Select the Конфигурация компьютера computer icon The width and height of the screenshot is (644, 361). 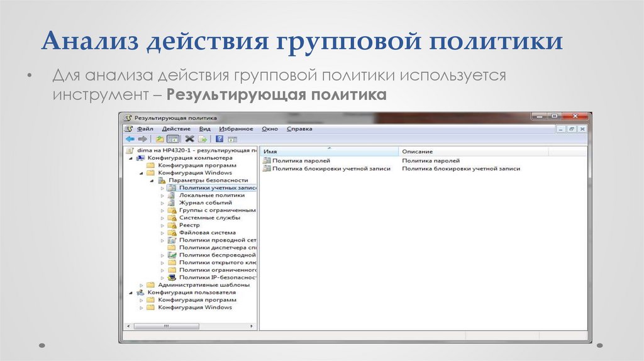[x=140, y=158]
